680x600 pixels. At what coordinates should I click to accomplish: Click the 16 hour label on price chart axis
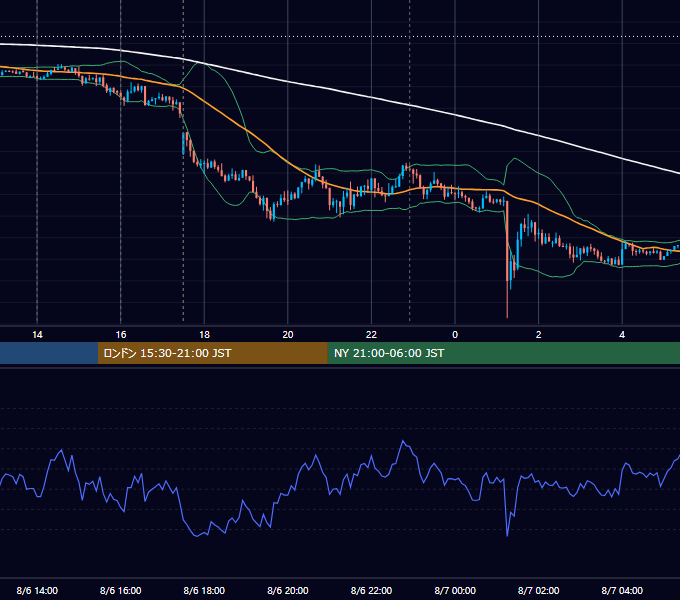point(121,335)
